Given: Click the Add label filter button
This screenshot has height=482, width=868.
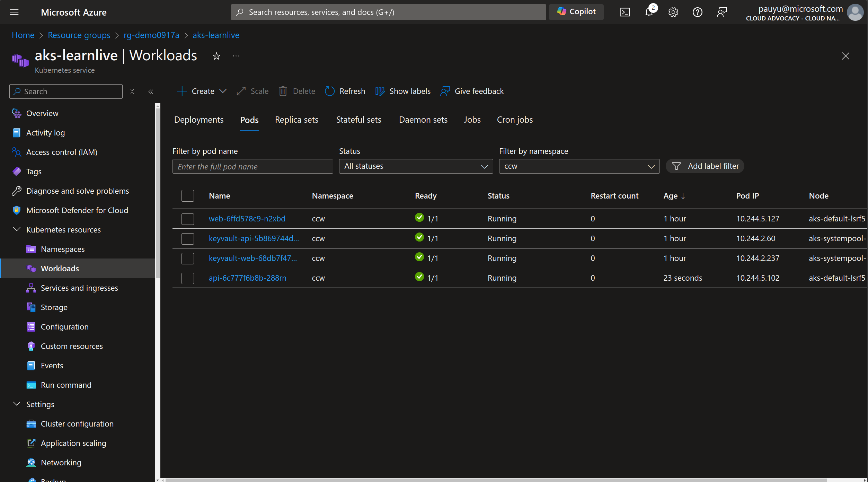Looking at the screenshot, I should [705, 166].
